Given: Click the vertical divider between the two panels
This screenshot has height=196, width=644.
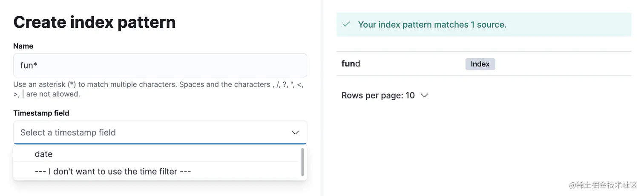Looking at the screenshot, I should (x=322, y=98).
